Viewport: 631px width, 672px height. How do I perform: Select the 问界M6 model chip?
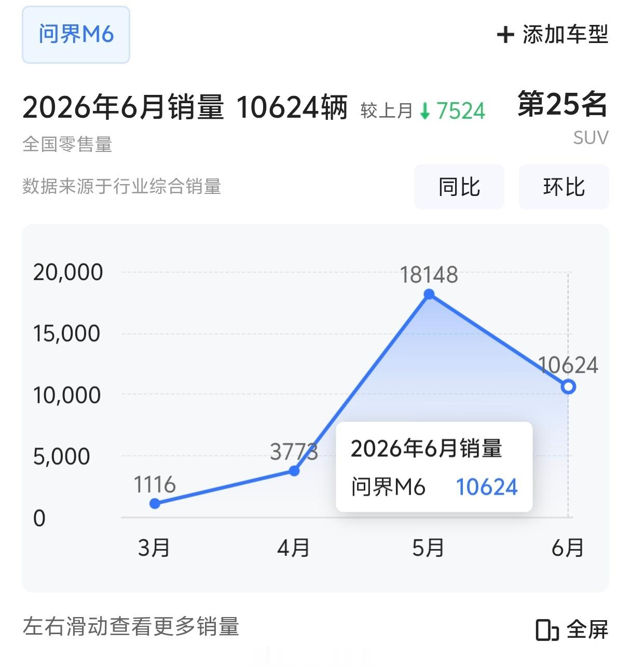pyautogui.click(x=76, y=35)
